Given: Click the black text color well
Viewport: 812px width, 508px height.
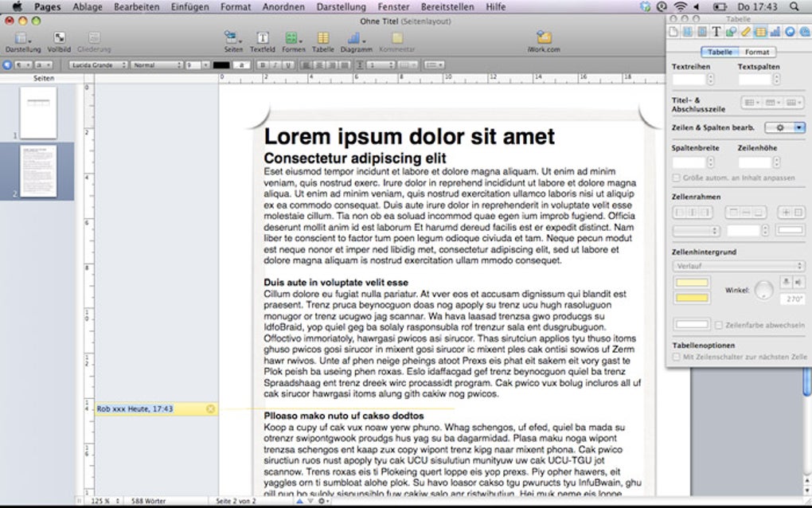Looking at the screenshot, I should coord(221,65).
